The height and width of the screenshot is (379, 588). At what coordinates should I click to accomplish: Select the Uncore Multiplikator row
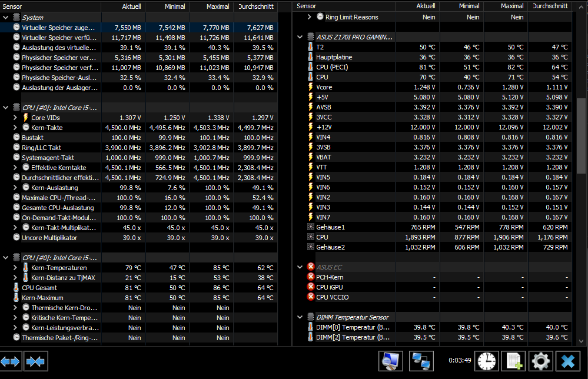pyautogui.click(x=139, y=238)
